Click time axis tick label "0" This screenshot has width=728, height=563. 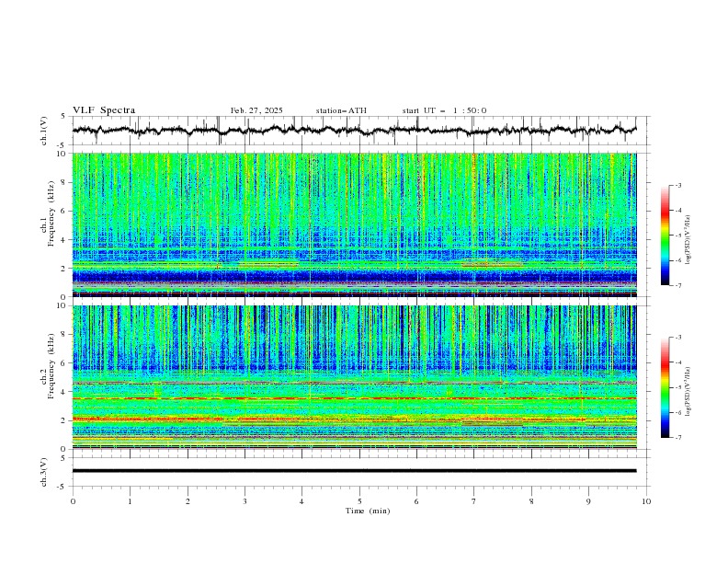(x=73, y=501)
